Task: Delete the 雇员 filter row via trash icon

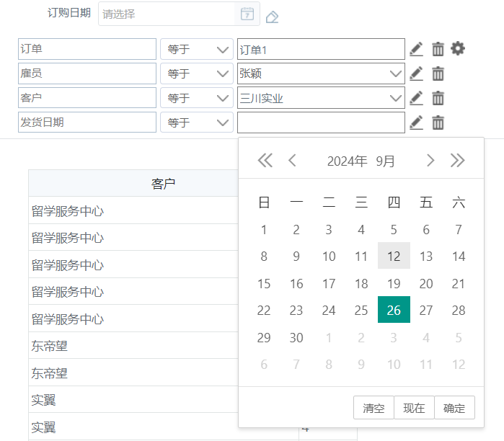Action: (438, 73)
